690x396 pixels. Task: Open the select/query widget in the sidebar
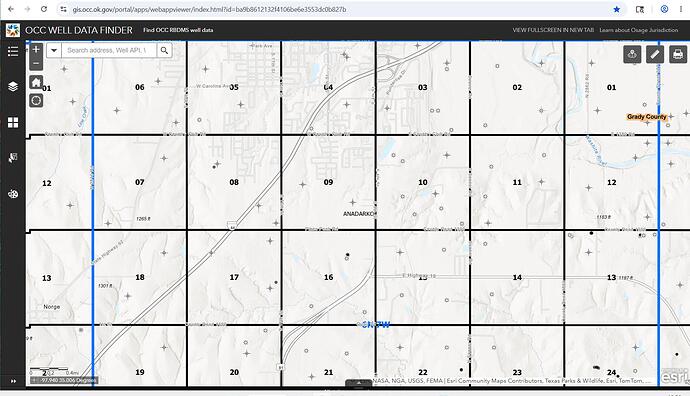pos(13,158)
